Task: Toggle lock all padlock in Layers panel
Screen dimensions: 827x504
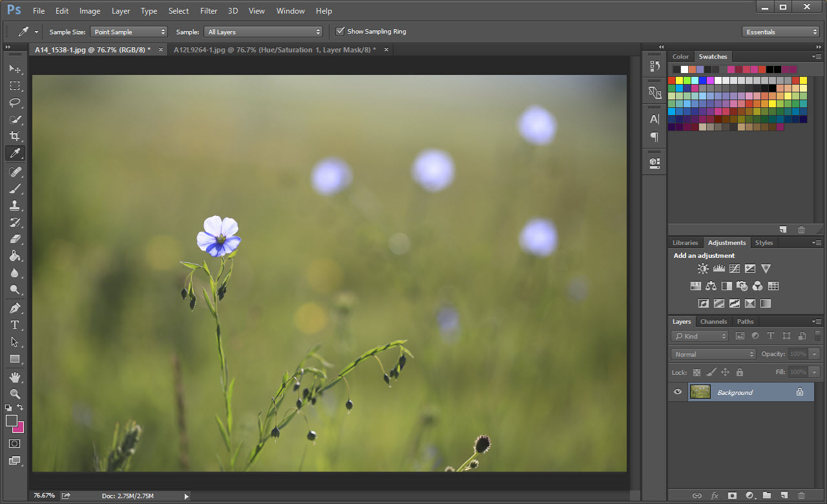Action: coord(740,372)
